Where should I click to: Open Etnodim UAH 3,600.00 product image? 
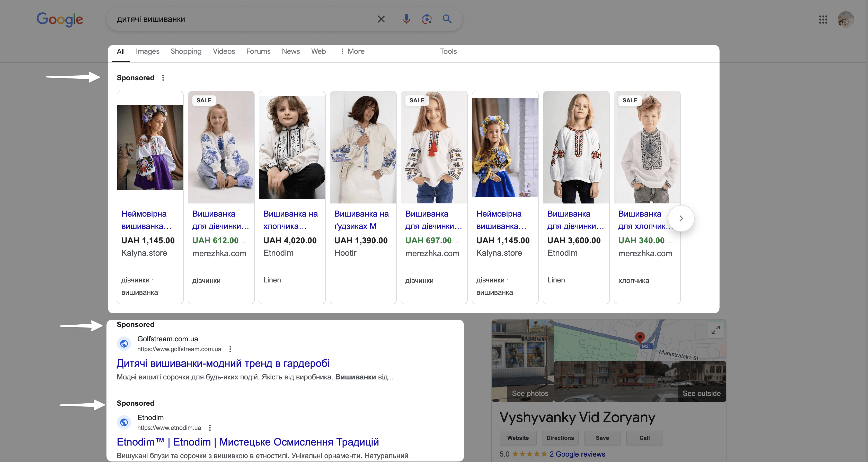click(x=576, y=147)
